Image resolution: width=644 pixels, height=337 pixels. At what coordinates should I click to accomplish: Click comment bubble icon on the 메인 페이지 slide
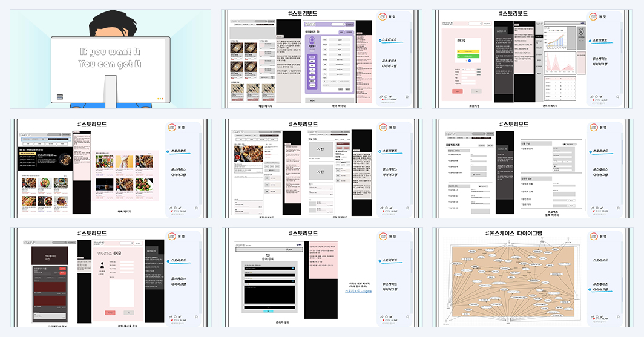tap(386, 97)
